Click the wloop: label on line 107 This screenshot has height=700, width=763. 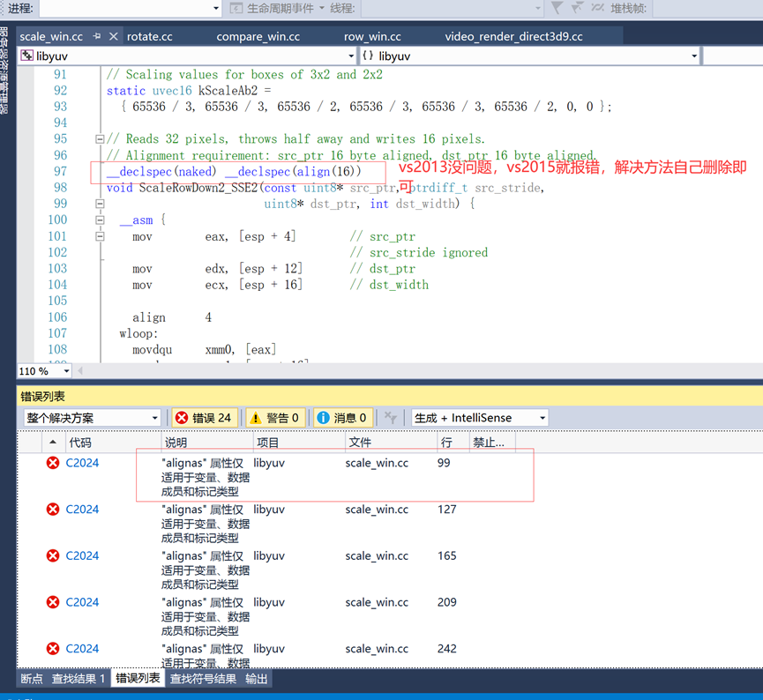(138, 334)
